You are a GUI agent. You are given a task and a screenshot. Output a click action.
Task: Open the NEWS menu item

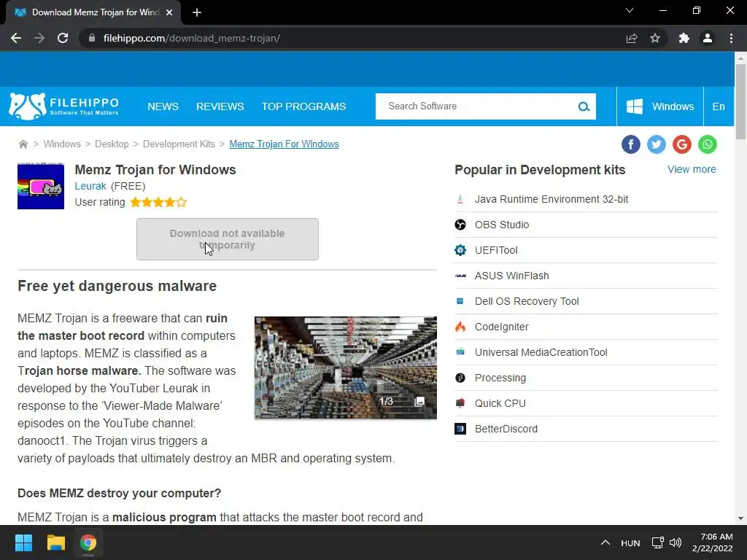(x=163, y=106)
